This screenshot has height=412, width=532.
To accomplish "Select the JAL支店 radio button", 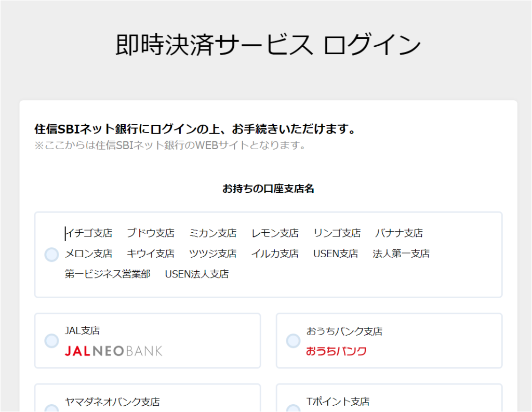I will pyautogui.click(x=51, y=341).
